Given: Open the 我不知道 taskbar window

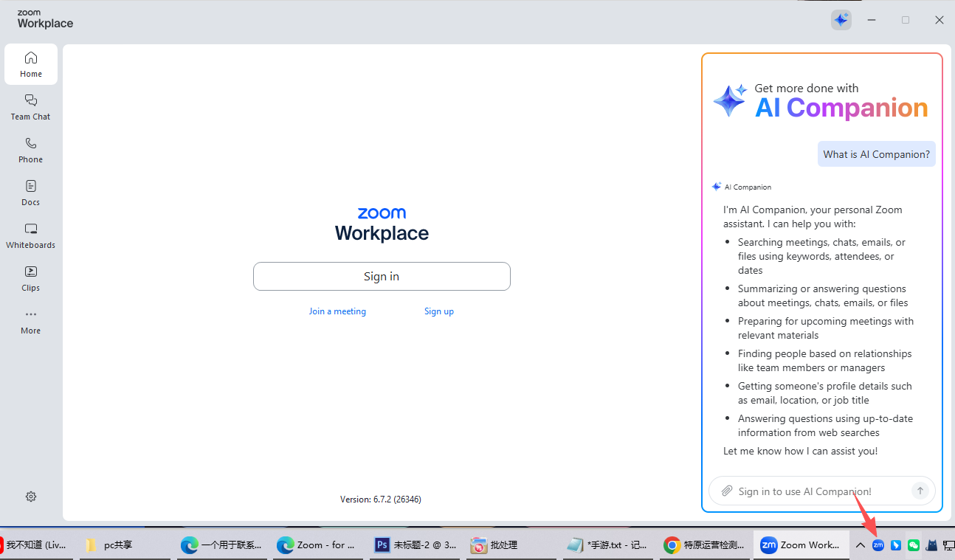Looking at the screenshot, I should tap(35, 545).
